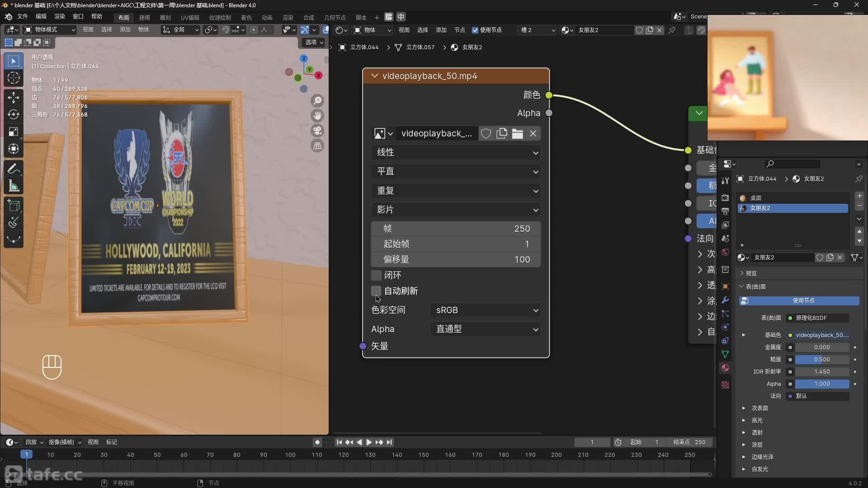Unlink the image with the node X icon
868x488 pixels.
[533, 133]
